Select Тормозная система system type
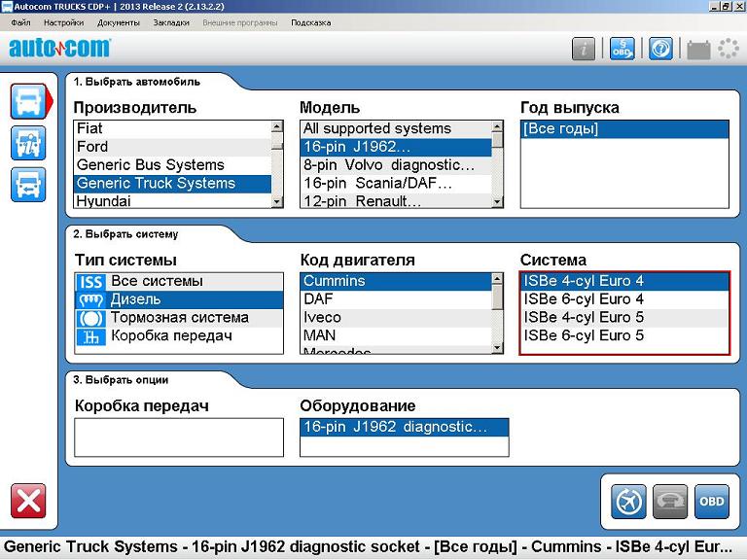747x560 pixels. tap(179, 318)
